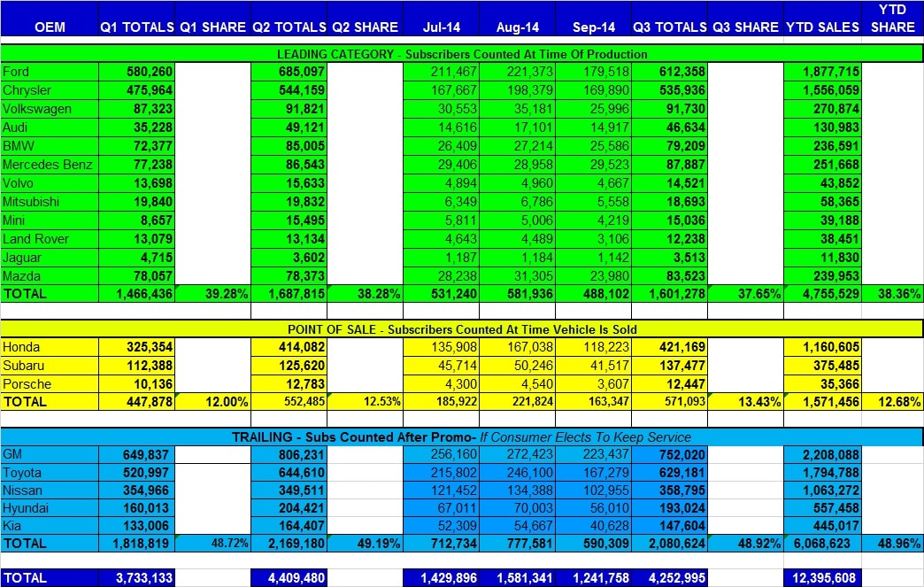Click Volvo's Aug-14 value 4,960

(518, 183)
